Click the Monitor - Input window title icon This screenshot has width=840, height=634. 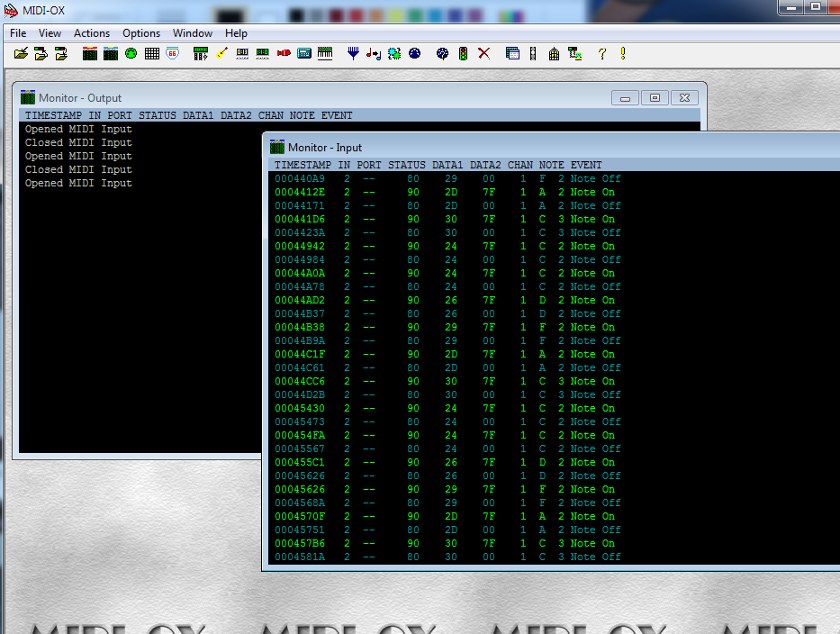pos(277,147)
